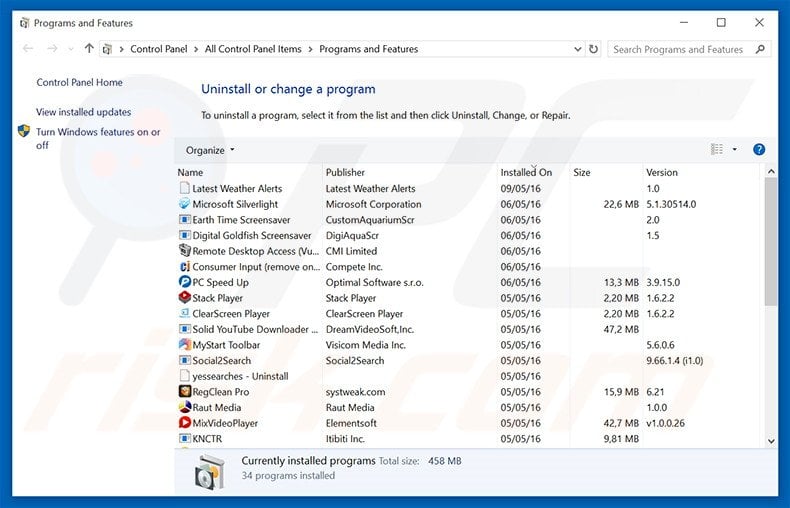Click the Social2Search icon

tap(184, 360)
